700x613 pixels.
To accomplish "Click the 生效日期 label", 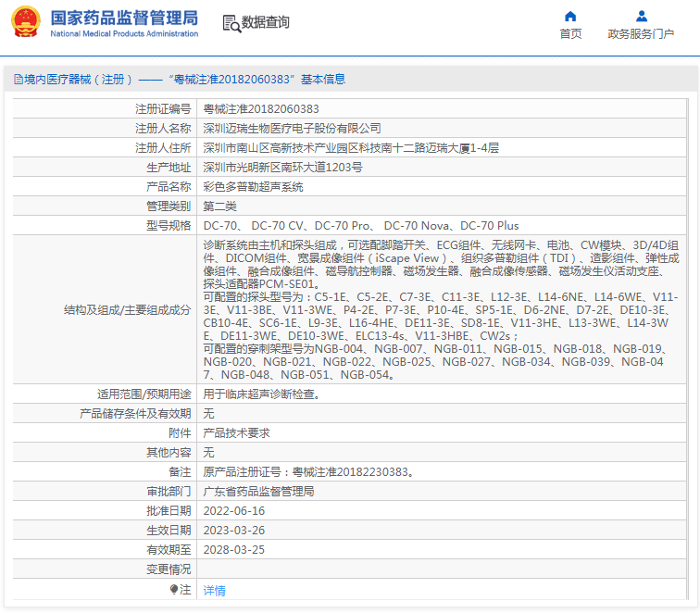I will pyautogui.click(x=169, y=531).
